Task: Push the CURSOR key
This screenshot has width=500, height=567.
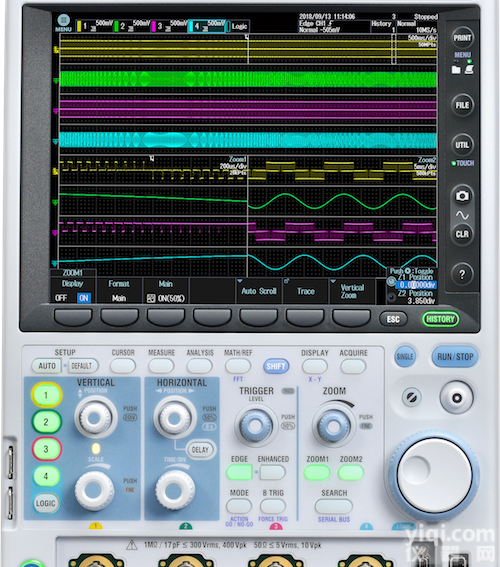Action: pyautogui.click(x=123, y=366)
